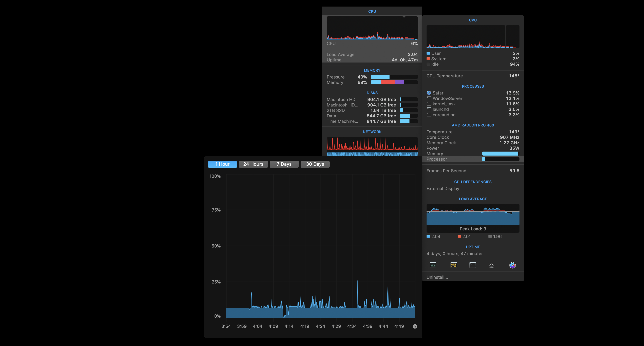This screenshot has height=346, width=644.
Task: Click the Frames Per Second 59.5 row
Action: (x=473, y=171)
